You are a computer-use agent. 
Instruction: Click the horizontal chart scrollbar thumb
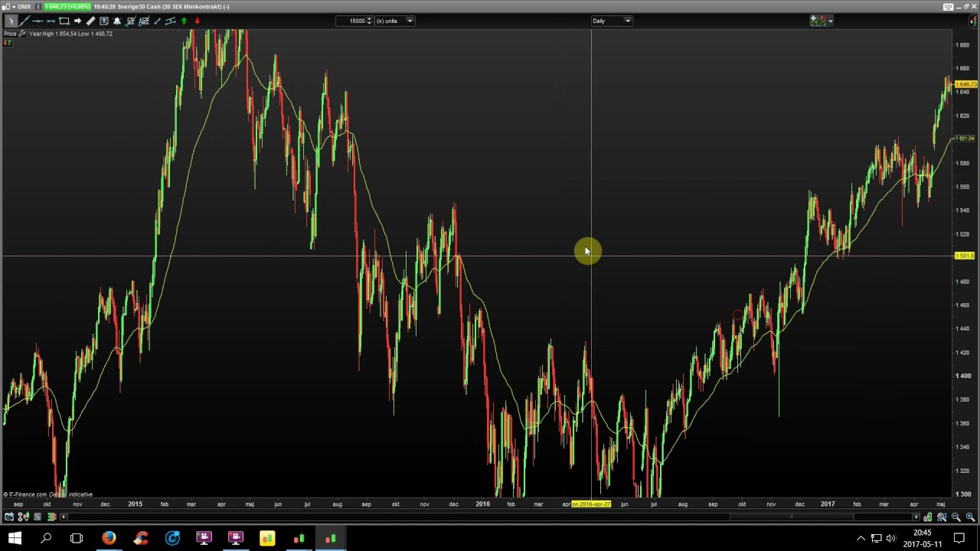(x=792, y=517)
